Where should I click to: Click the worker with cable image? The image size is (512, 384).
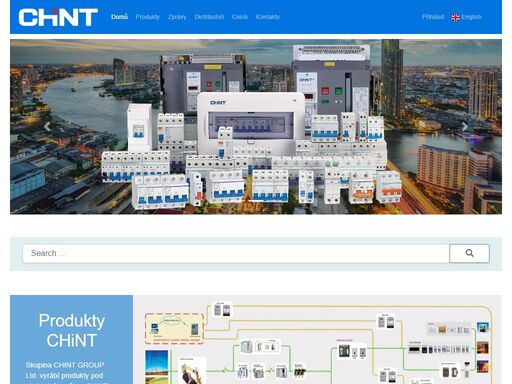click(192, 371)
